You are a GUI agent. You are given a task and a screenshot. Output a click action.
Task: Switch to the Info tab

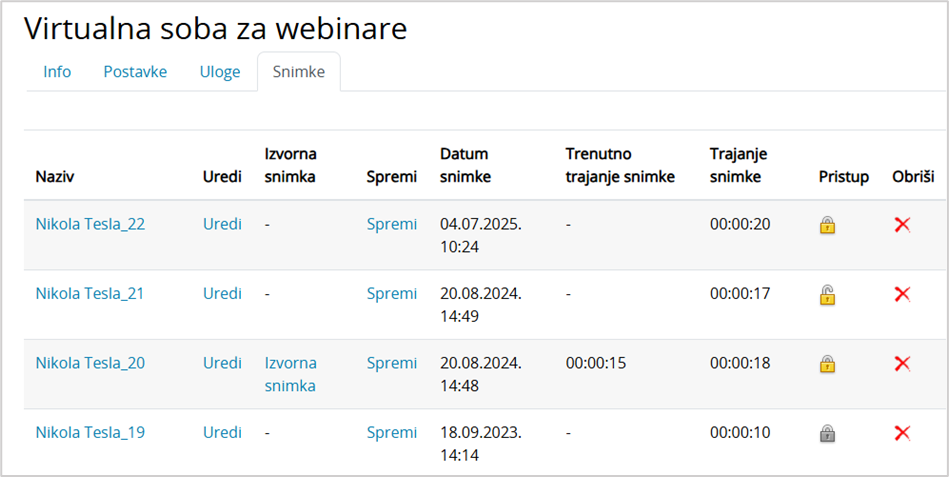coord(57,71)
